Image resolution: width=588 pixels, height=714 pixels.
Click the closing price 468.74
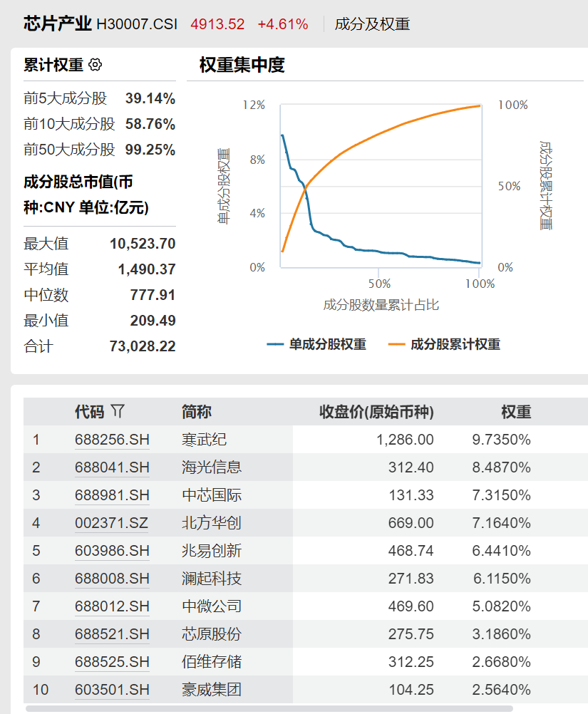click(411, 551)
